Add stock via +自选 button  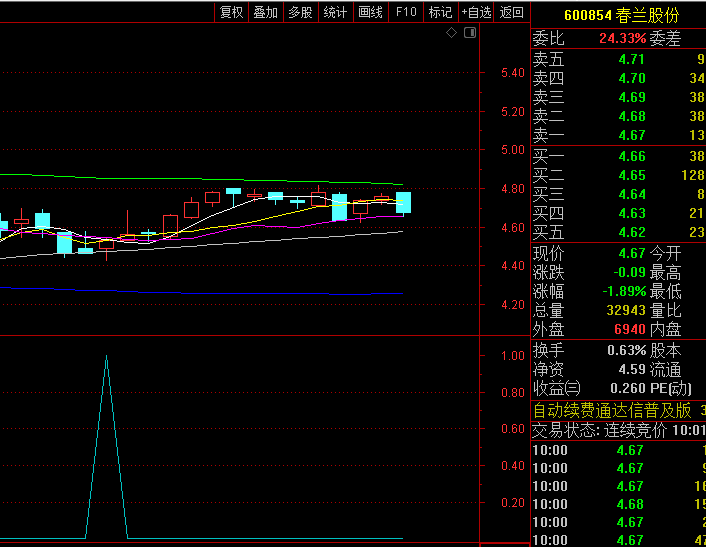coord(476,12)
